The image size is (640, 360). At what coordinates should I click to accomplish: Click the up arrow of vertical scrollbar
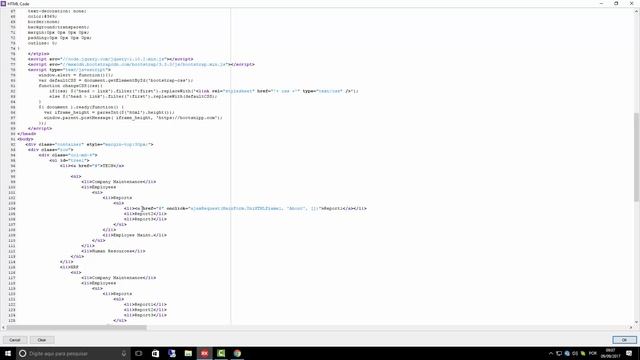(636, 11)
